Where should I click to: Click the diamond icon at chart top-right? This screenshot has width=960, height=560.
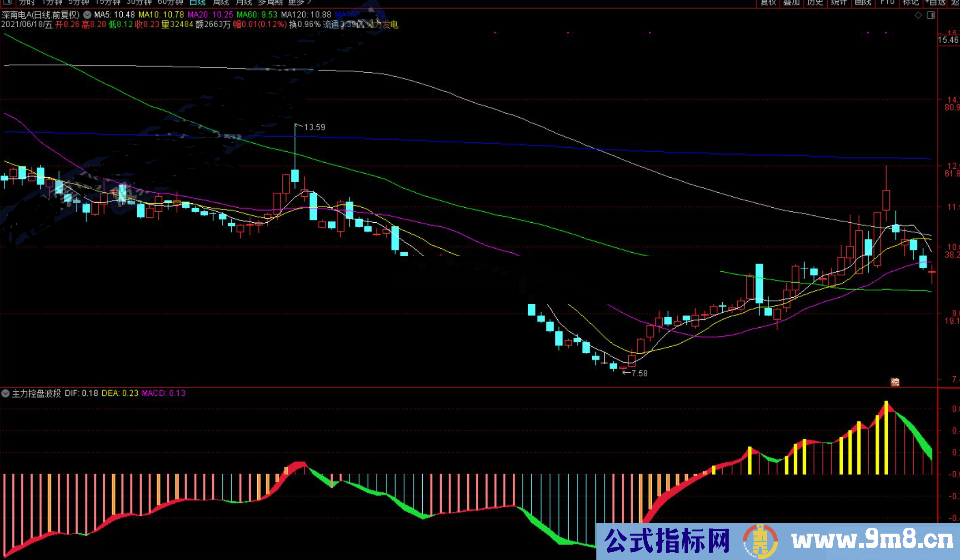[918, 15]
